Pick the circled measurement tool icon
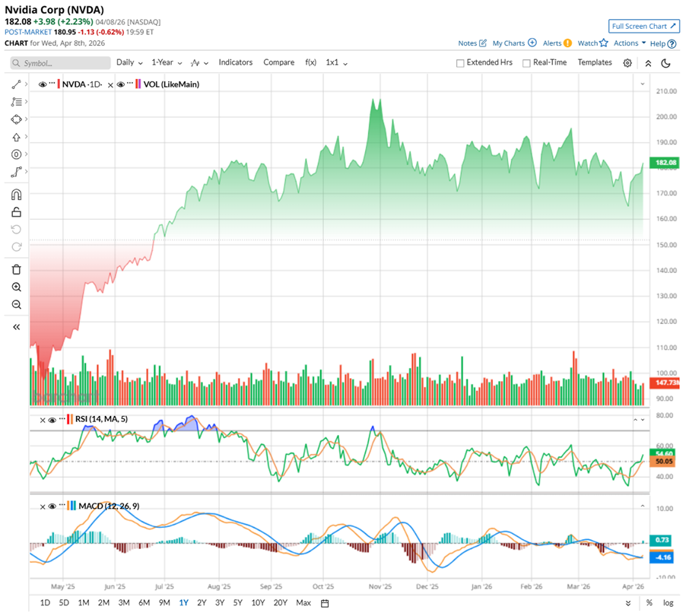Image resolution: width=686 pixels, height=616 pixels. (16, 154)
